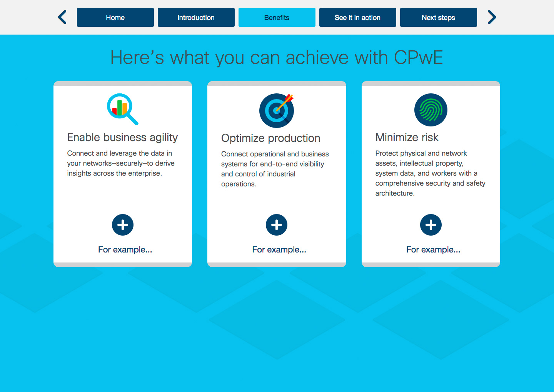Viewport: 554px width, 392px height.
Task: Expand Enable business agility plus button
Action: pos(123,225)
